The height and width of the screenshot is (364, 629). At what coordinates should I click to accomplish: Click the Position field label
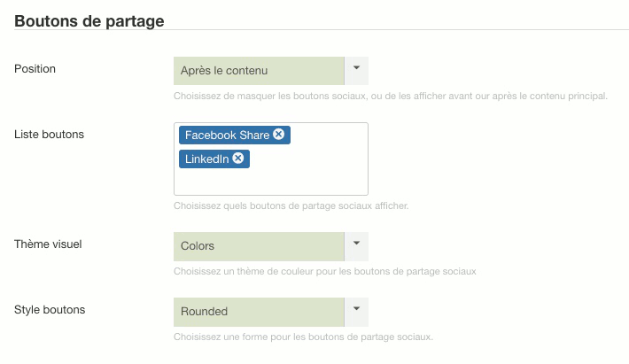pyautogui.click(x=36, y=68)
